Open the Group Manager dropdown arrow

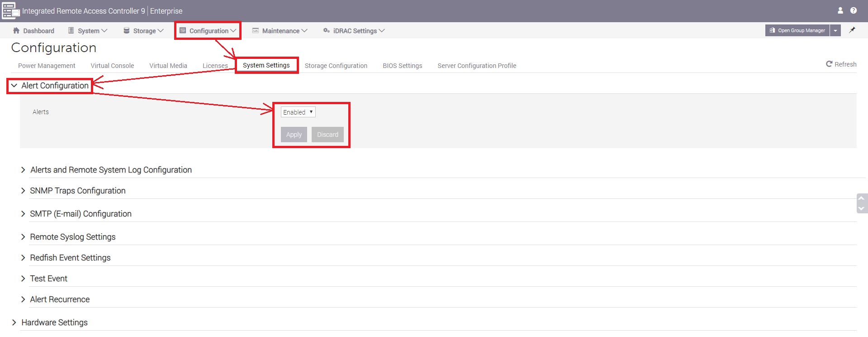[835, 30]
